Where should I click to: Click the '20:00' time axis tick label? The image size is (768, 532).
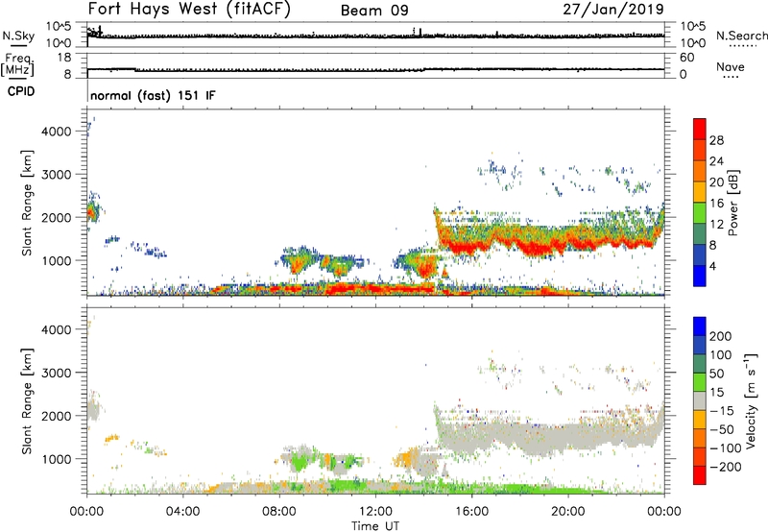pos(568,512)
